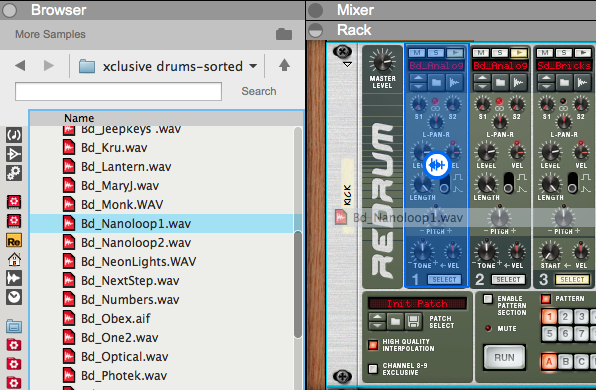Viewport: 596px width, 390px height.
Task: Toggle the Pattern enable button
Action: coord(546,299)
